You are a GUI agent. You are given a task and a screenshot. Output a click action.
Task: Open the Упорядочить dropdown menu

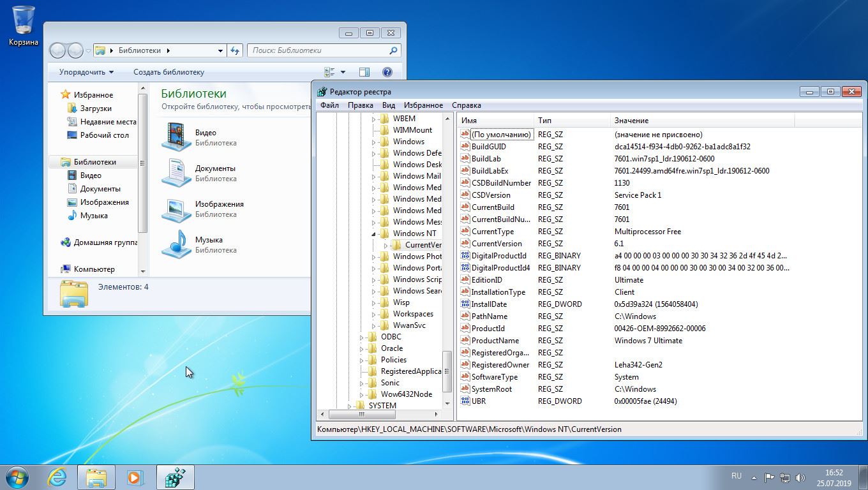[x=86, y=72]
